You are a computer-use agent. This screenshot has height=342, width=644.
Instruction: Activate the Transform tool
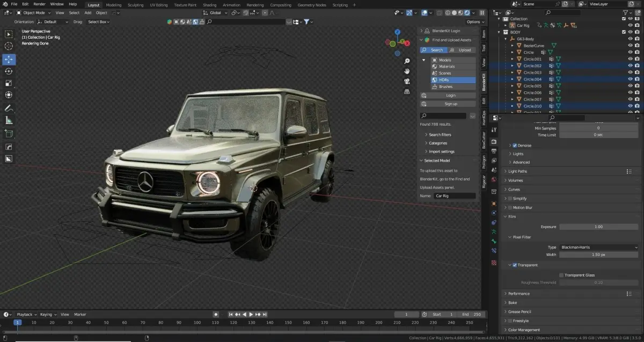[x=9, y=95]
